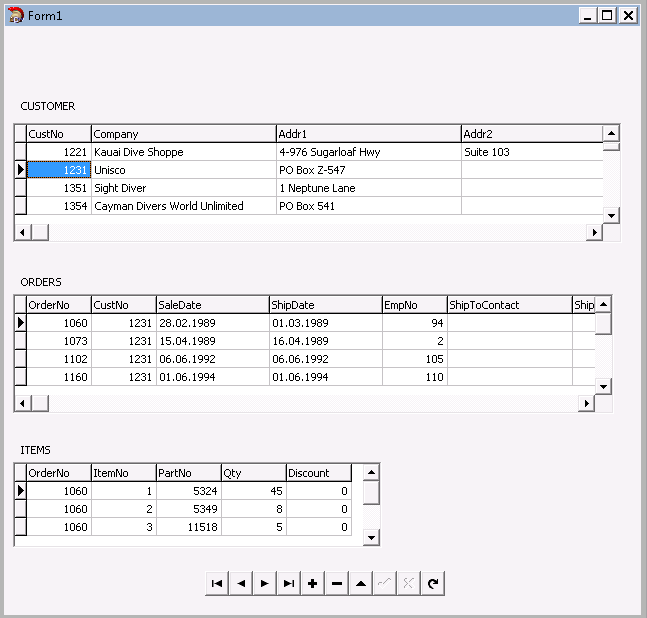
Task: Click up arrow of ORDERS grid vertical scrollbar
Action: coord(603,304)
